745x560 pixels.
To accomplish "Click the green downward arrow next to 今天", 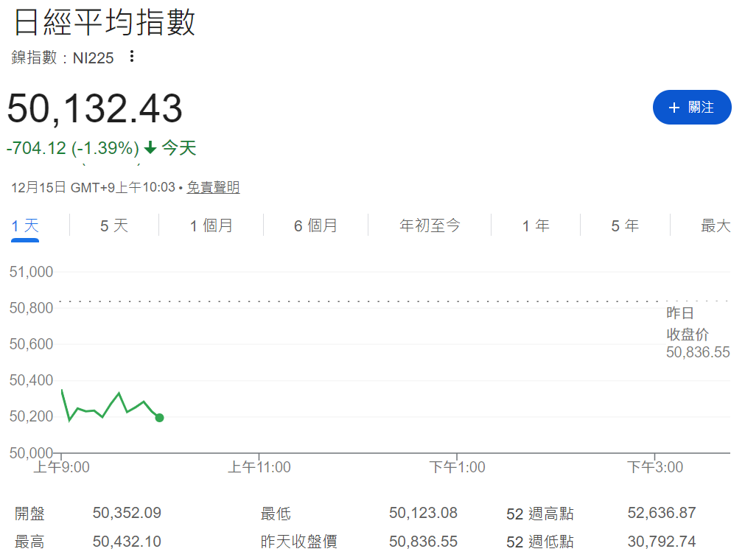I will [150, 147].
